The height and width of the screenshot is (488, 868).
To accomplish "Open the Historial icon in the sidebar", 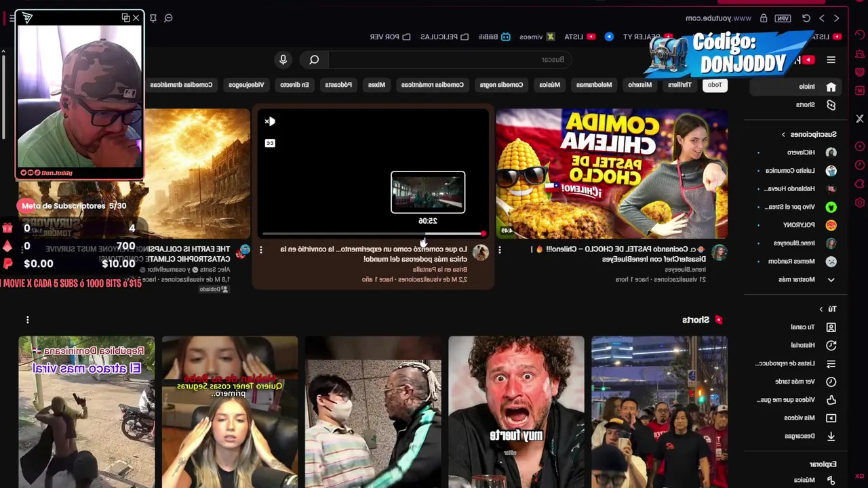I will (x=831, y=345).
